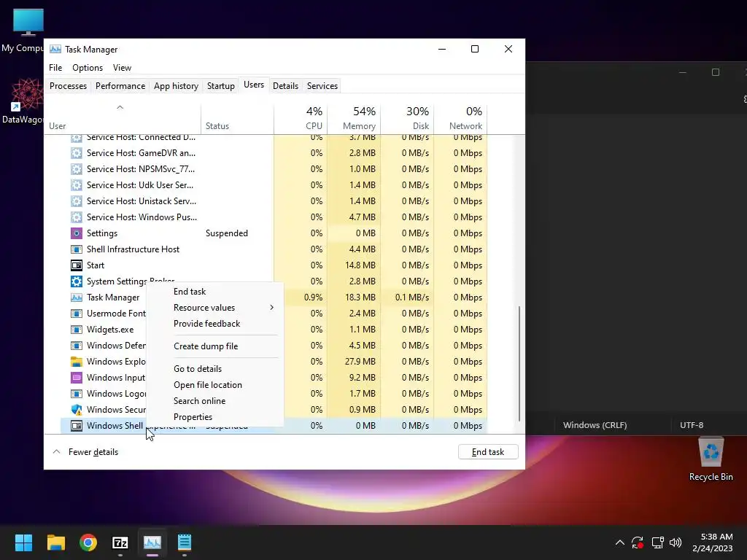
Task: Open the Windows Start menu in taskbar
Action: (x=23, y=542)
